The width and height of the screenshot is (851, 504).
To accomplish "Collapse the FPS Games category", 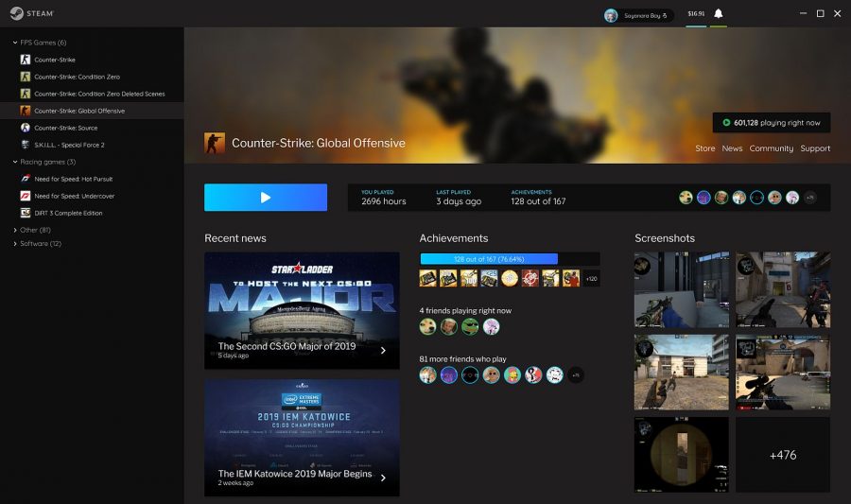I will coord(15,43).
